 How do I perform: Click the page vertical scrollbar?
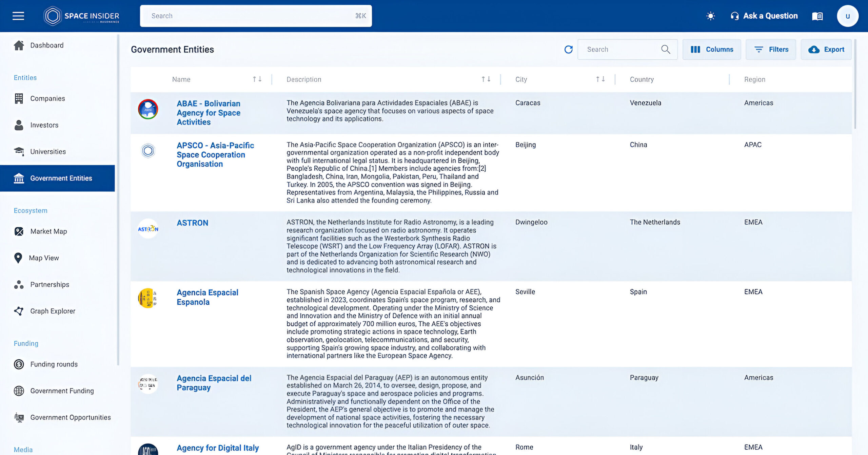[x=855, y=84]
